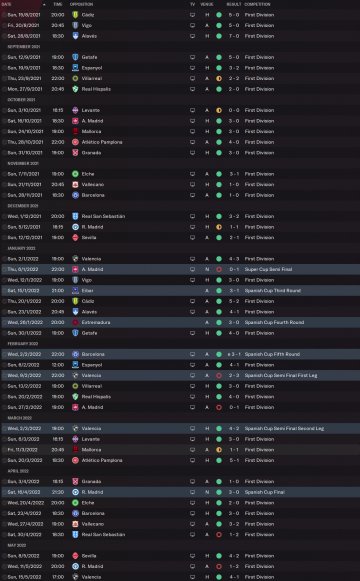Image resolution: width=360 pixels, height=581 pixels.
Task: Click the TV icon on the Sevilla 8/5/2022 fixture
Action: click(192, 556)
